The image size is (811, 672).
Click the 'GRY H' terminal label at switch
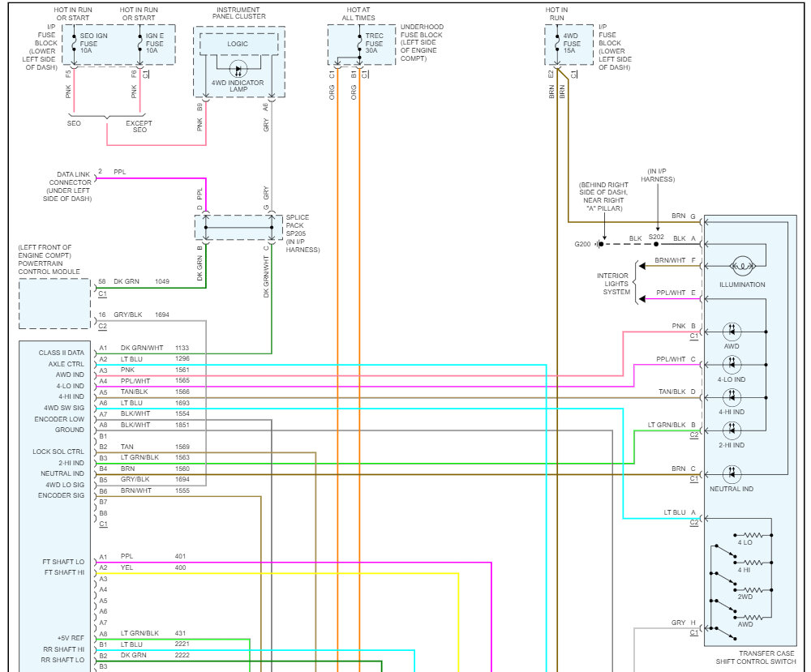point(683,623)
